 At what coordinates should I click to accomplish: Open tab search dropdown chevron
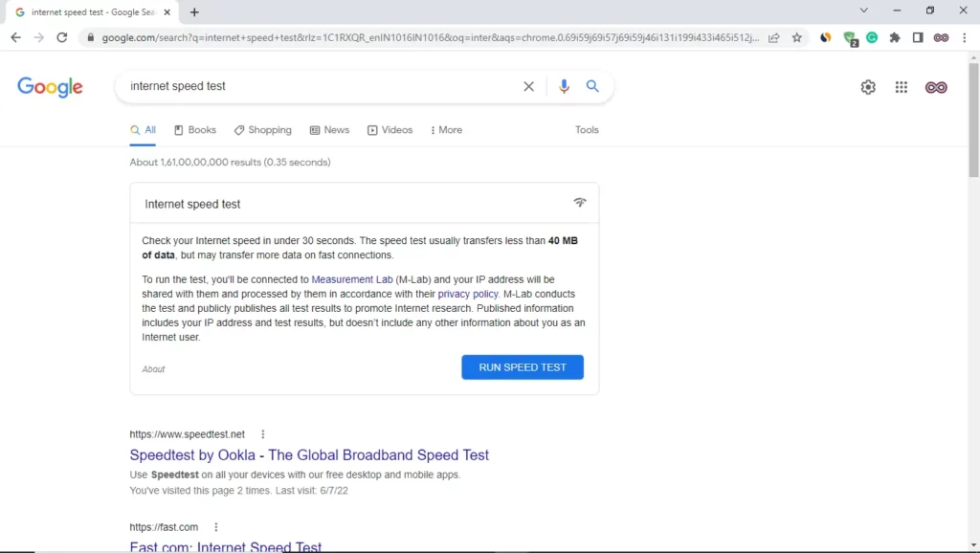coord(864,10)
